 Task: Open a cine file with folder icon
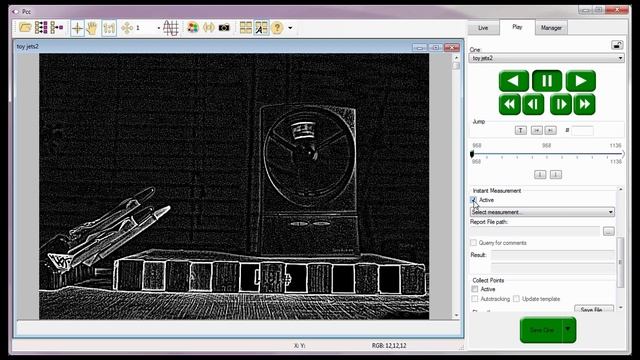point(25,28)
